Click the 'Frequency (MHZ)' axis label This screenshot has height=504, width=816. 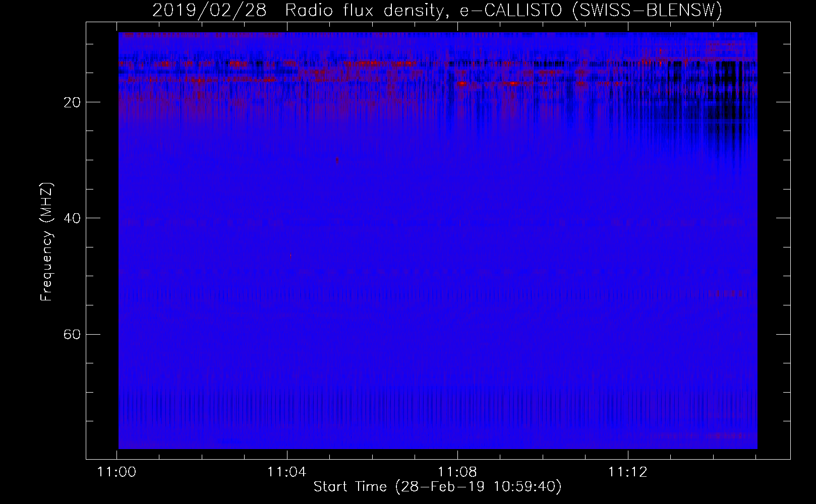[46, 242]
